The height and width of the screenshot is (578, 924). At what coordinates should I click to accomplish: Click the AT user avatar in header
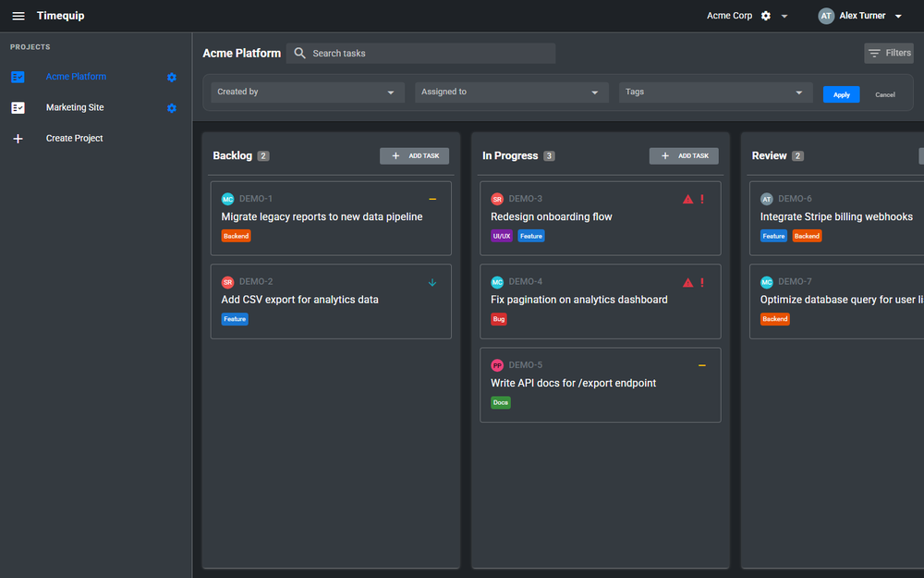coord(826,16)
